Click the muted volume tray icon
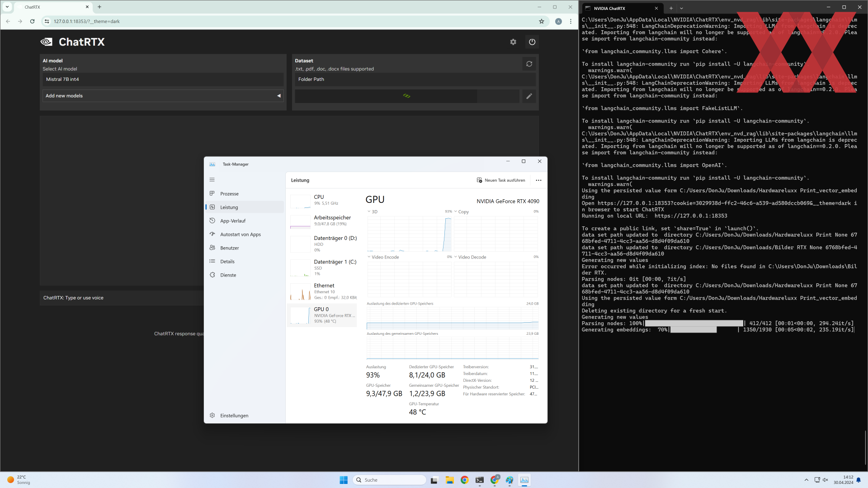 (x=825, y=480)
